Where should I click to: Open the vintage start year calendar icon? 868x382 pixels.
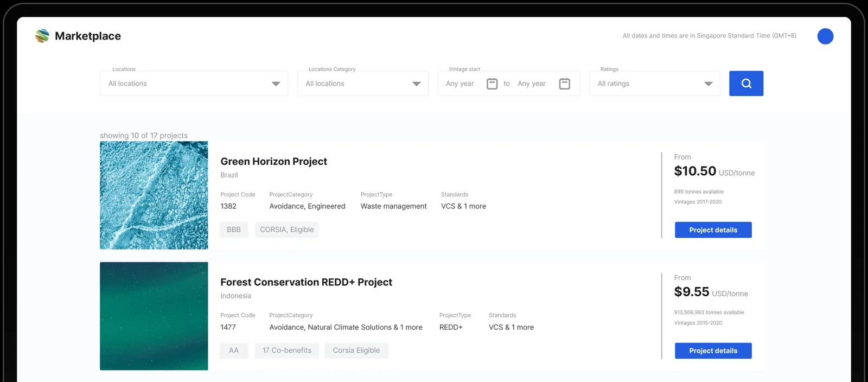click(x=492, y=84)
